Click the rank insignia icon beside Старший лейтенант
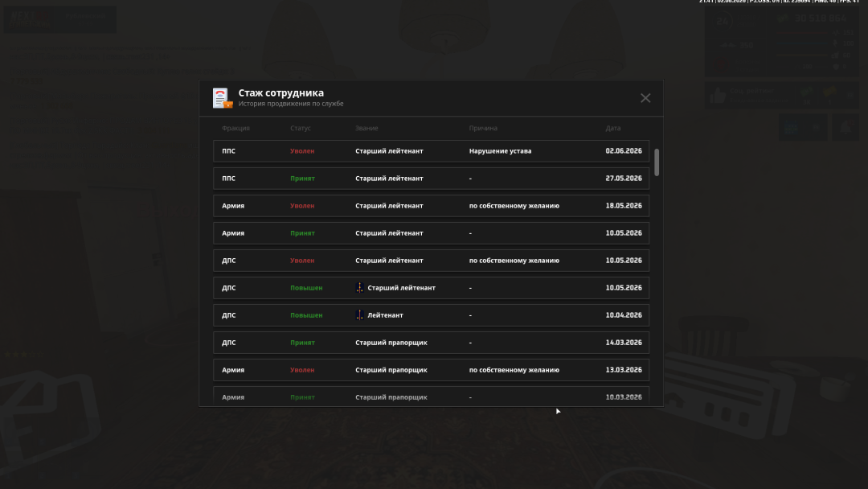The image size is (868, 489). pos(360,287)
